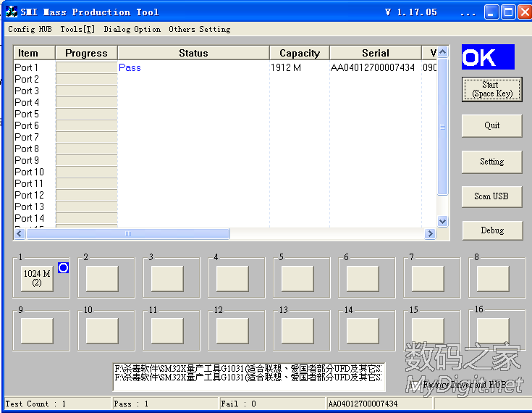The height and width of the screenshot is (413, 532).
Task: Click the Quit button
Action: coord(491,125)
